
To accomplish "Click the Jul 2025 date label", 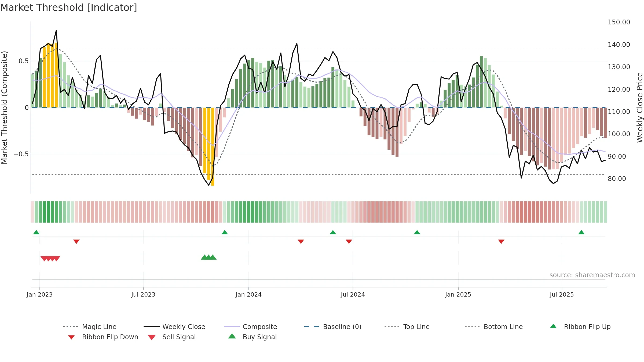I will coord(562,295).
